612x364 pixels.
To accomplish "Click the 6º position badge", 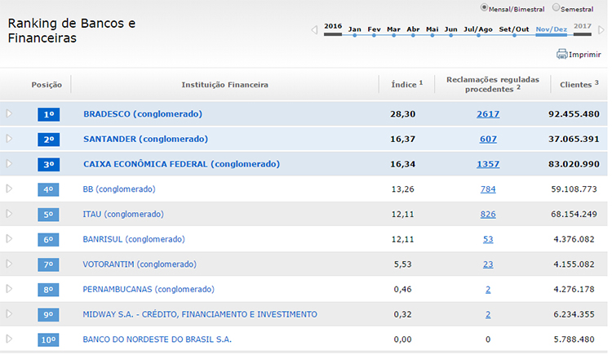I will 48,239.
